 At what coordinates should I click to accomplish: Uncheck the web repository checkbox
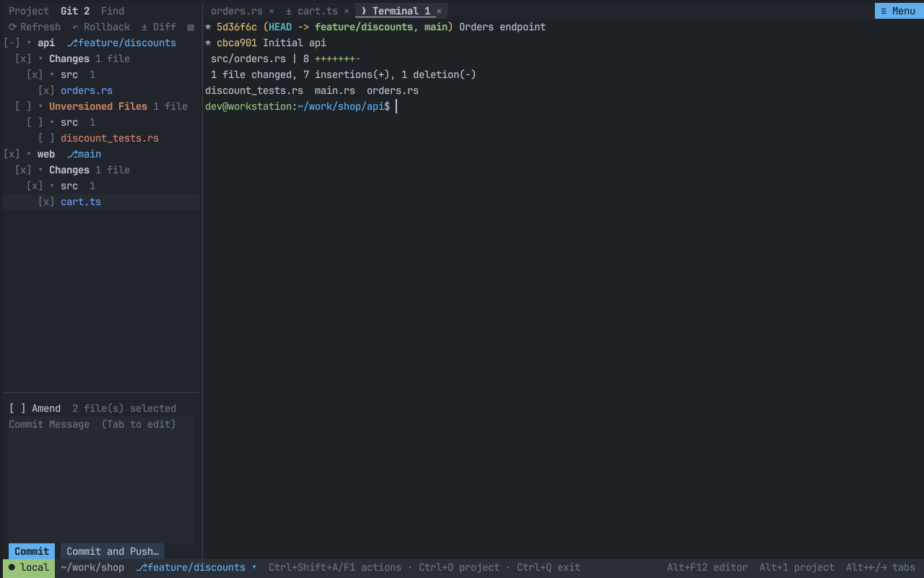pyautogui.click(x=12, y=154)
